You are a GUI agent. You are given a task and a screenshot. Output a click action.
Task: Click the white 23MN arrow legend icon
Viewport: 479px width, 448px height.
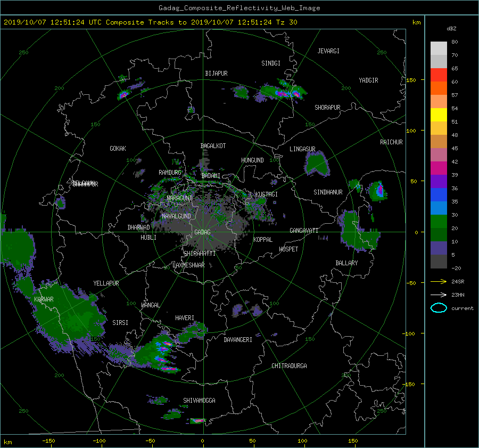click(x=439, y=295)
